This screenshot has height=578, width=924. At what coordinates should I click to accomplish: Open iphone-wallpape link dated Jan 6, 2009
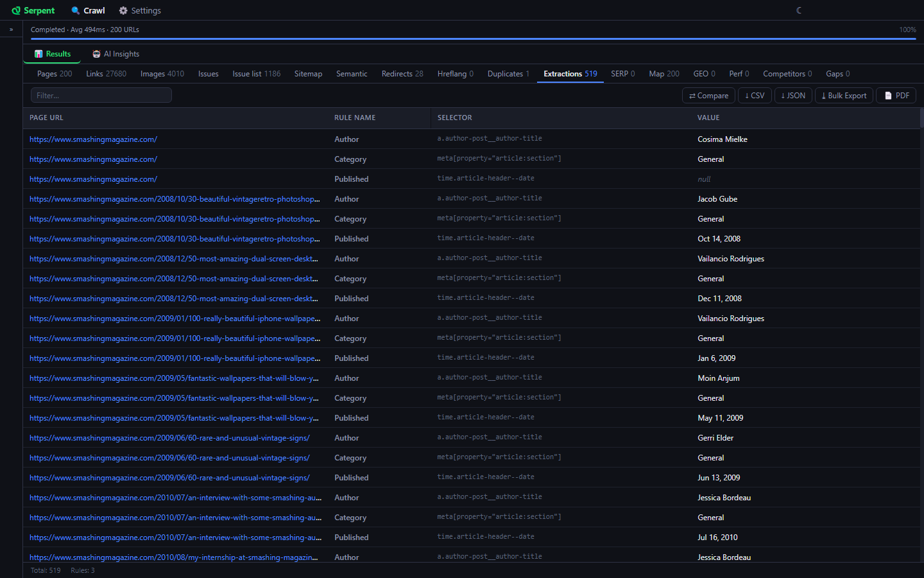click(175, 358)
